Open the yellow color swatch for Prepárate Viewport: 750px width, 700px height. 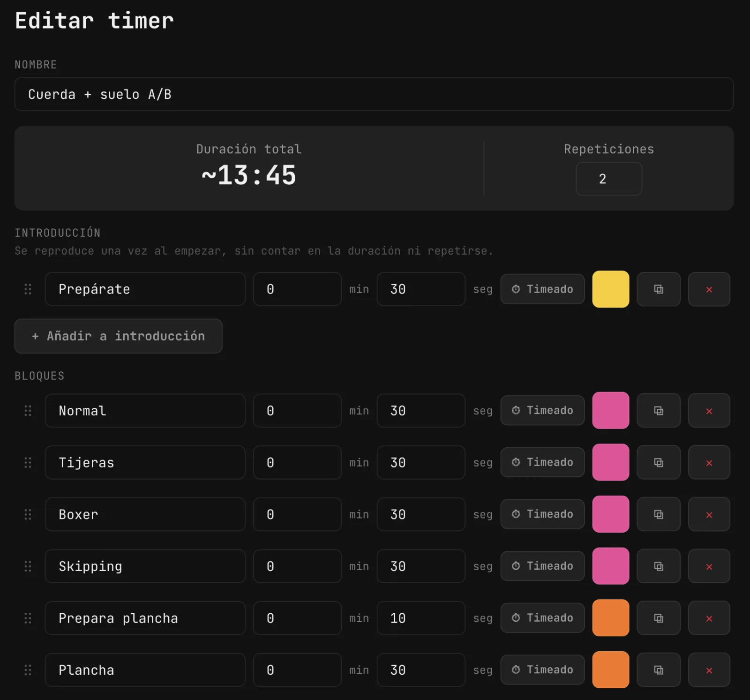click(611, 289)
